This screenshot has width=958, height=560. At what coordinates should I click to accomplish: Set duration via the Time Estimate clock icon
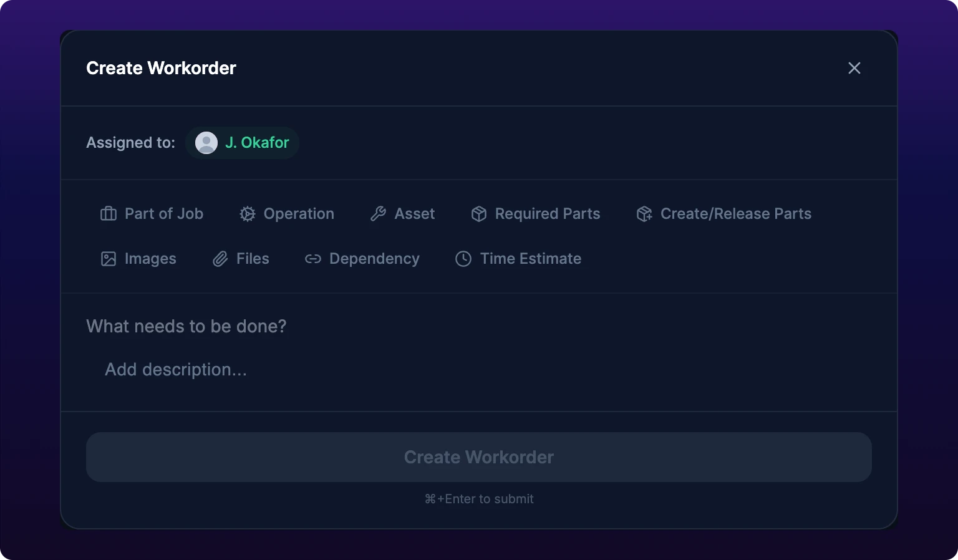[x=463, y=259]
